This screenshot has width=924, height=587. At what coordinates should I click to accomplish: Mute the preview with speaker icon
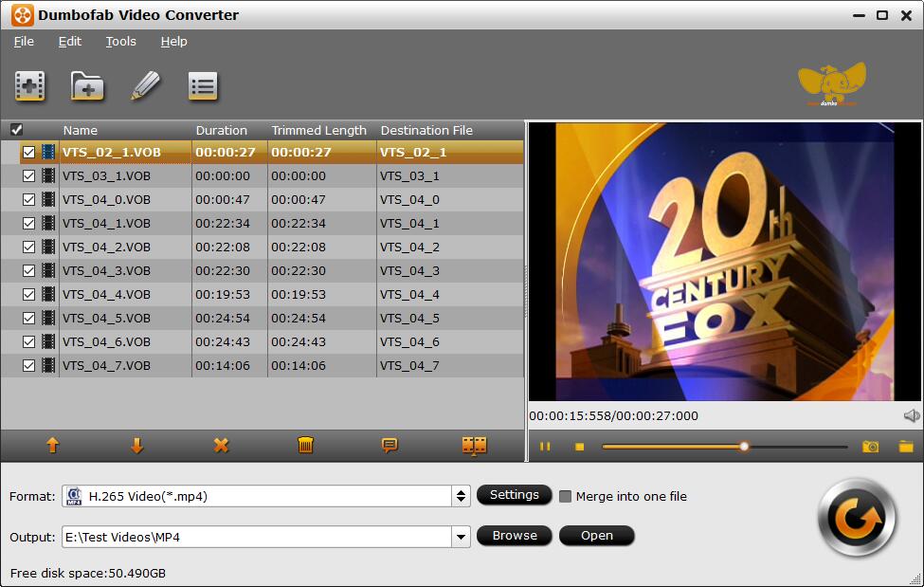(912, 415)
